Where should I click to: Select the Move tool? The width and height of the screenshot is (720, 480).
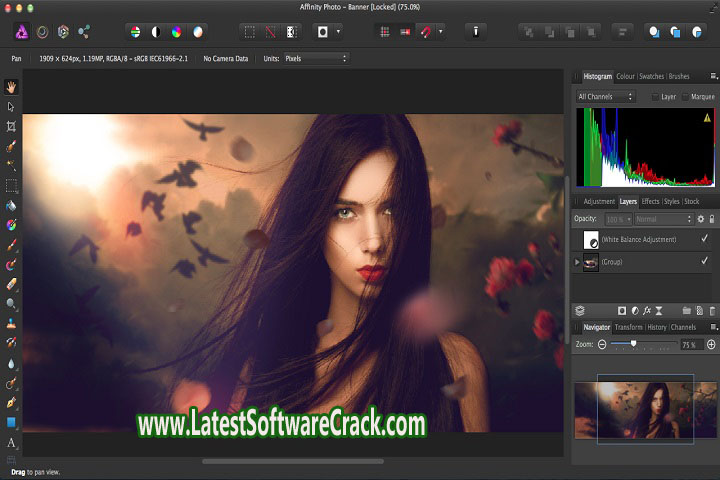(11, 107)
